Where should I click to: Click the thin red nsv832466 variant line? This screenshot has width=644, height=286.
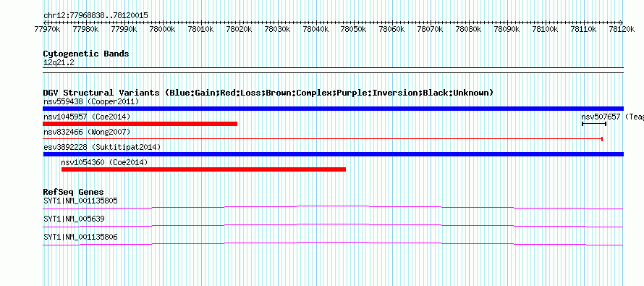pos(323,139)
